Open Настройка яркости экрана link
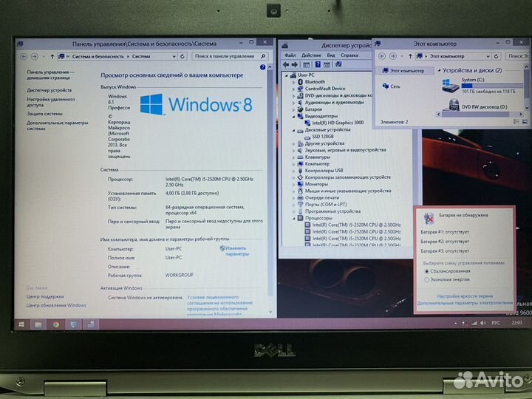 pyautogui.click(x=463, y=296)
